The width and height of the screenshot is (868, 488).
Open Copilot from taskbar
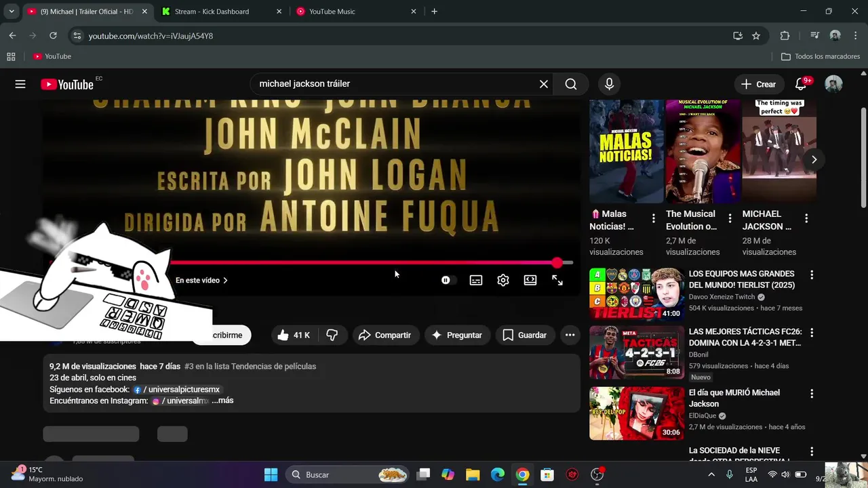coord(448,474)
